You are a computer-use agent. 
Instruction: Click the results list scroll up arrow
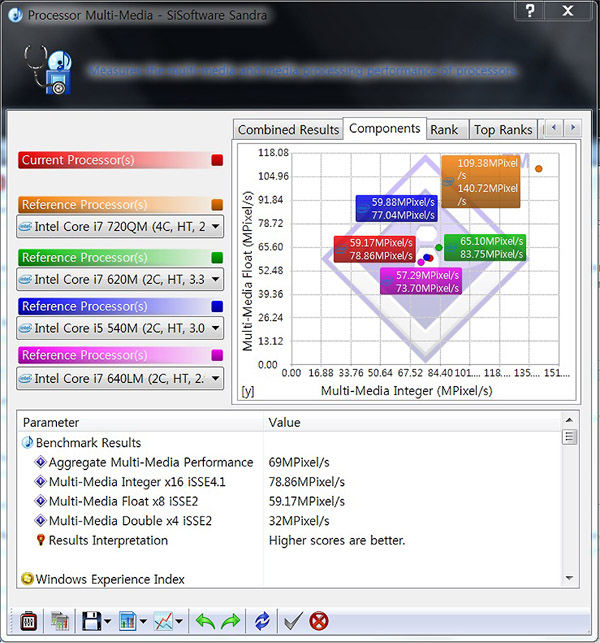(569, 420)
